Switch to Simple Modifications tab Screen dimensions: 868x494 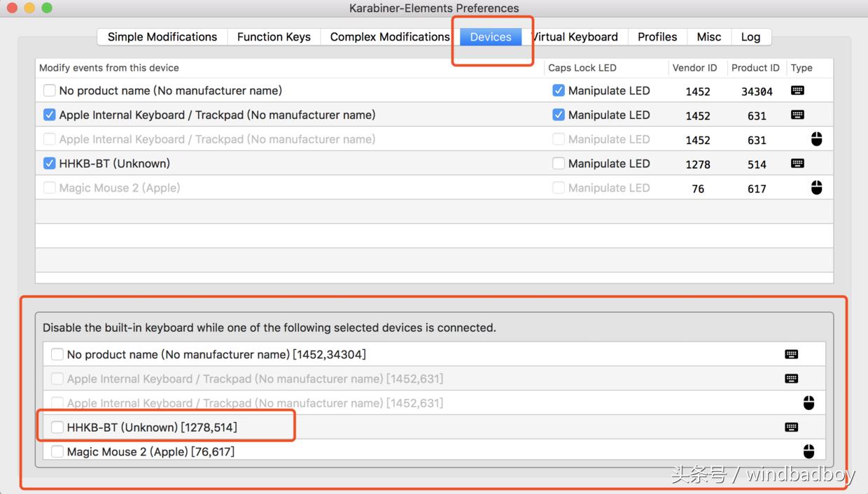click(162, 37)
